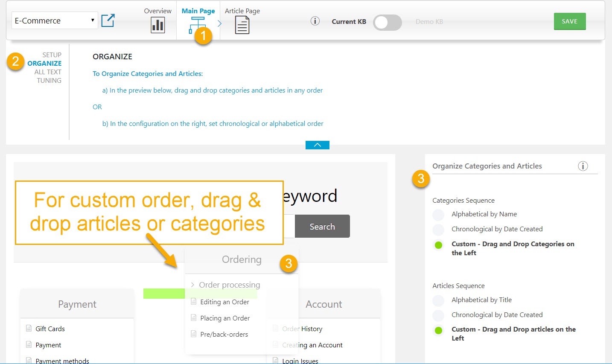
Task: Click info icon beside Current KB
Action: click(x=315, y=21)
